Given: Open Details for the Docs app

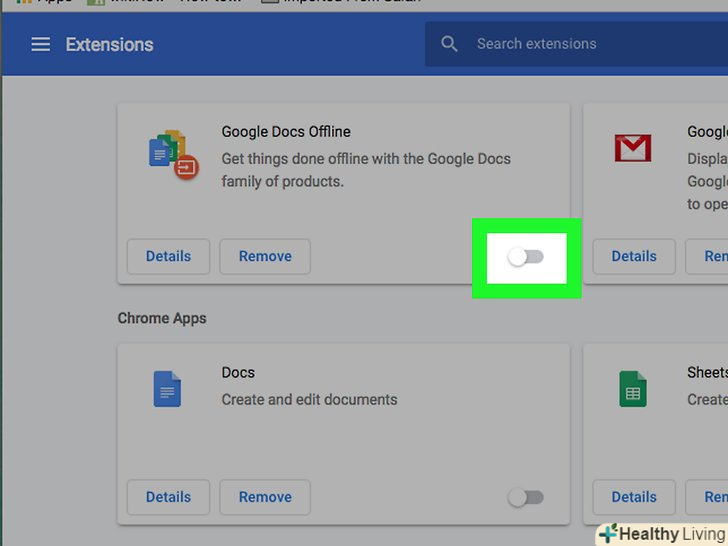Looking at the screenshot, I should pyautogui.click(x=169, y=497).
